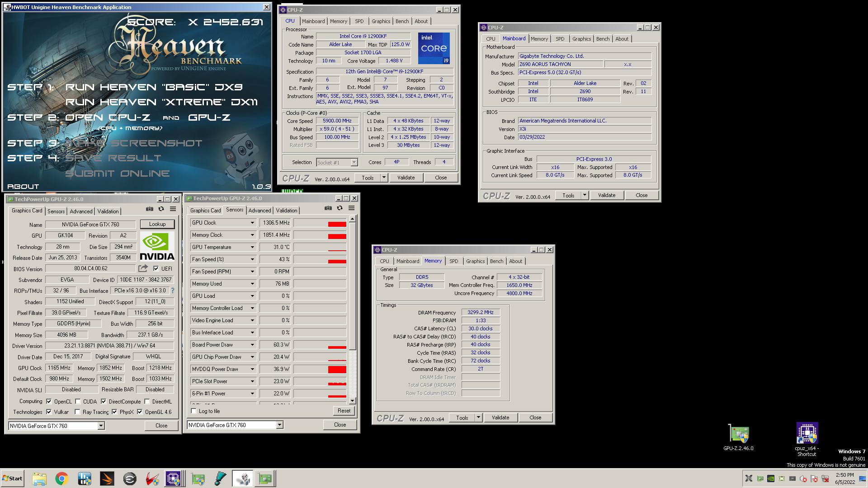This screenshot has height=488, width=868.
Task: Open Board Power Draw sensor dropdown
Action: pyautogui.click(x=252, y=345)
